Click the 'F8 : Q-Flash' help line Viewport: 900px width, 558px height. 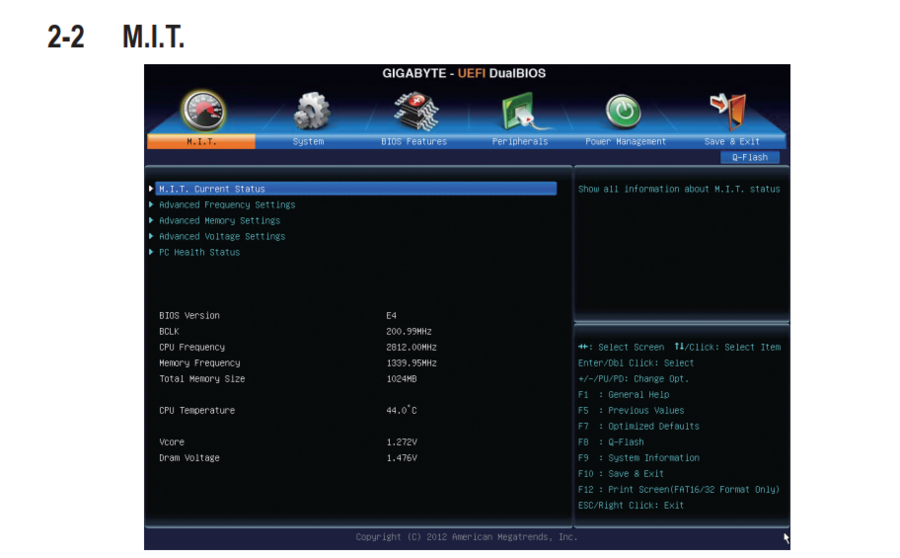pyautogui.click(x=611, y=442)
